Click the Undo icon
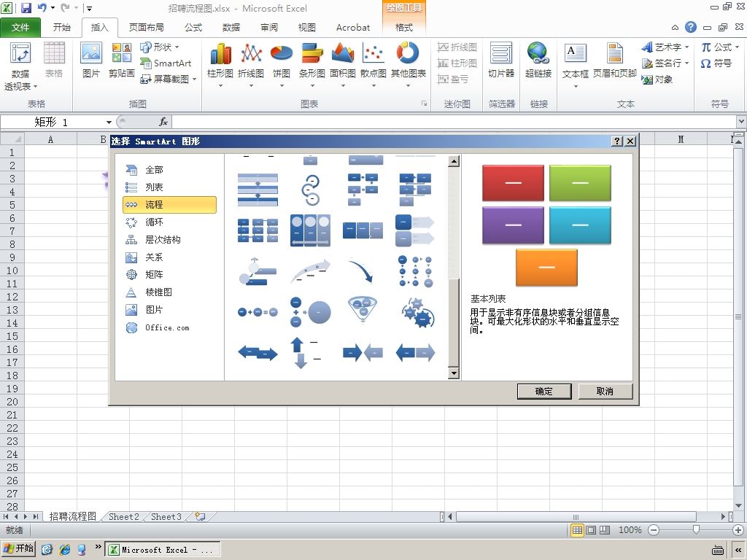The height and width of the screenshot is (560, 747). click(x=42, y=7)
